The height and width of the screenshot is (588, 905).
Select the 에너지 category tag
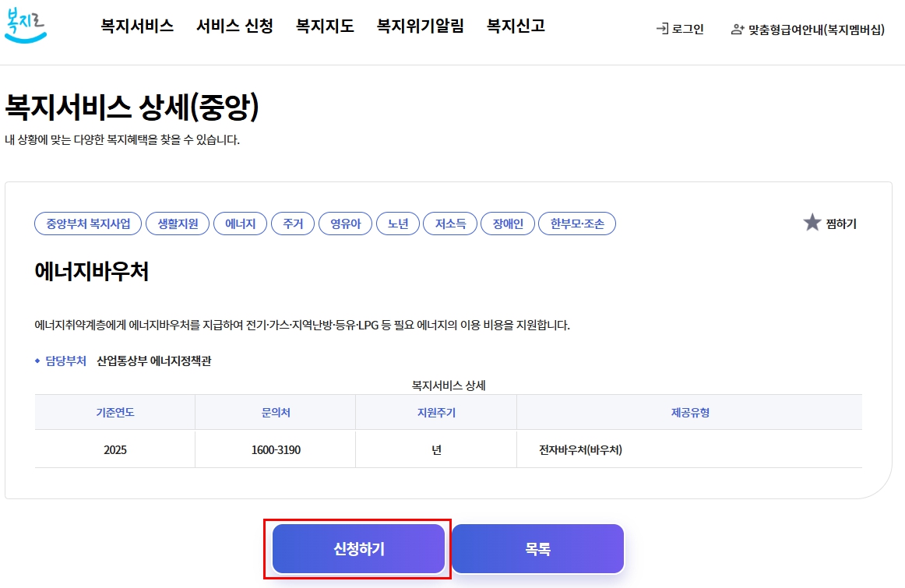pos(240,224)
